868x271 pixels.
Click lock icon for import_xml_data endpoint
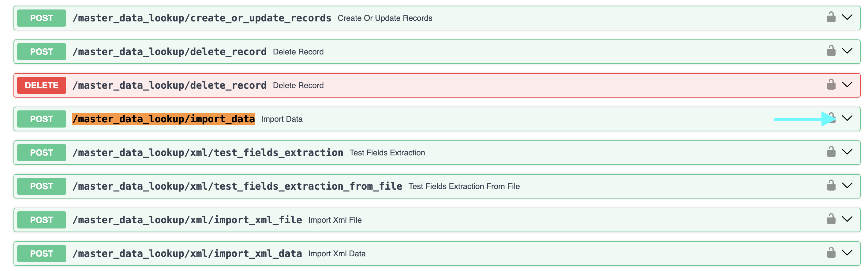pyautogui.click(x=831, y=253)
